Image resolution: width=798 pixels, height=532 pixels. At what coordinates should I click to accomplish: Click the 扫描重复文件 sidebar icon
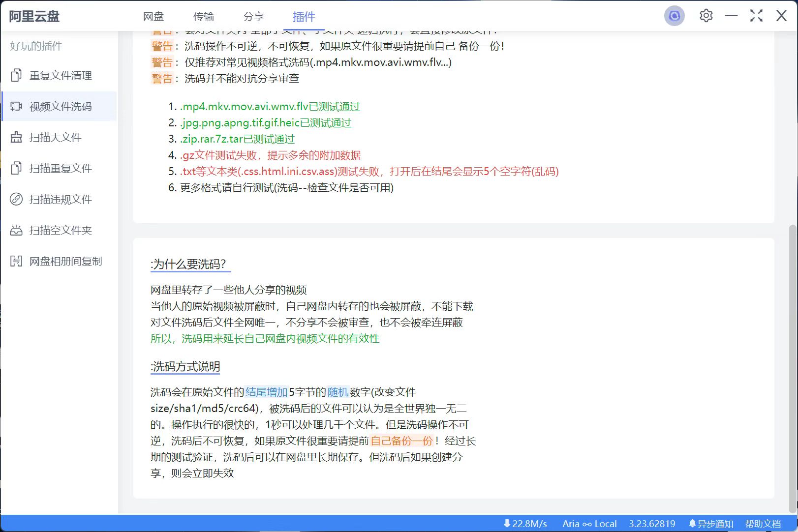[16, 168]
